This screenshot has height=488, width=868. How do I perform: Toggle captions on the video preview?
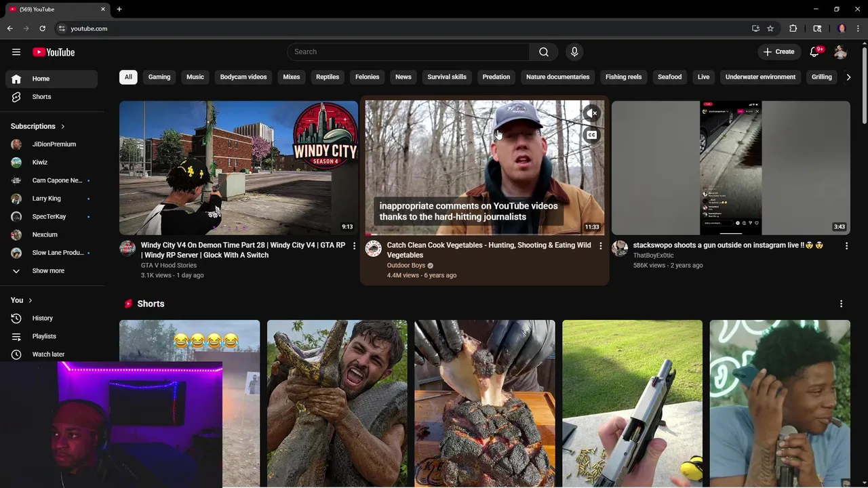(x=592, y=135)
